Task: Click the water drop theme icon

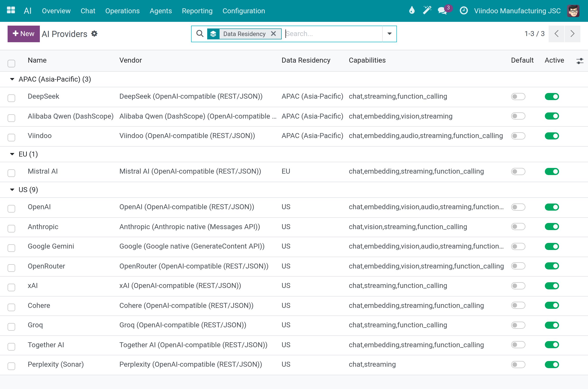Action: point(412,10)
